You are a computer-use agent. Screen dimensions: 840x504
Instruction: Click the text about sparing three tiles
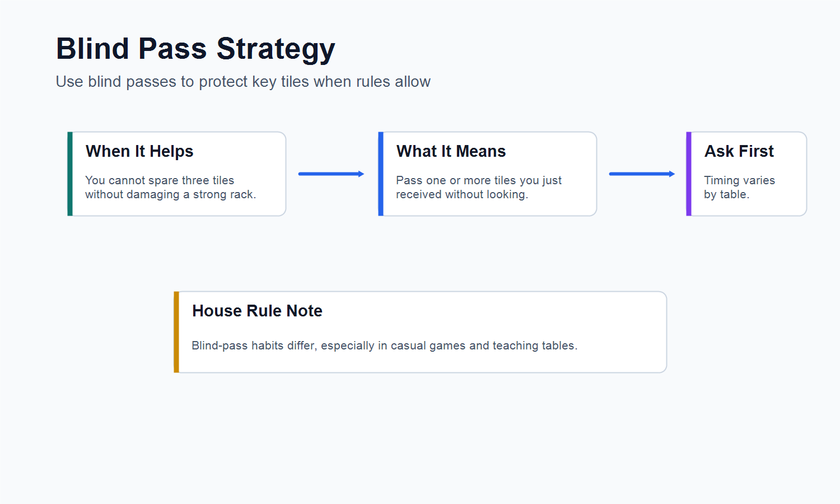(170, 187)
